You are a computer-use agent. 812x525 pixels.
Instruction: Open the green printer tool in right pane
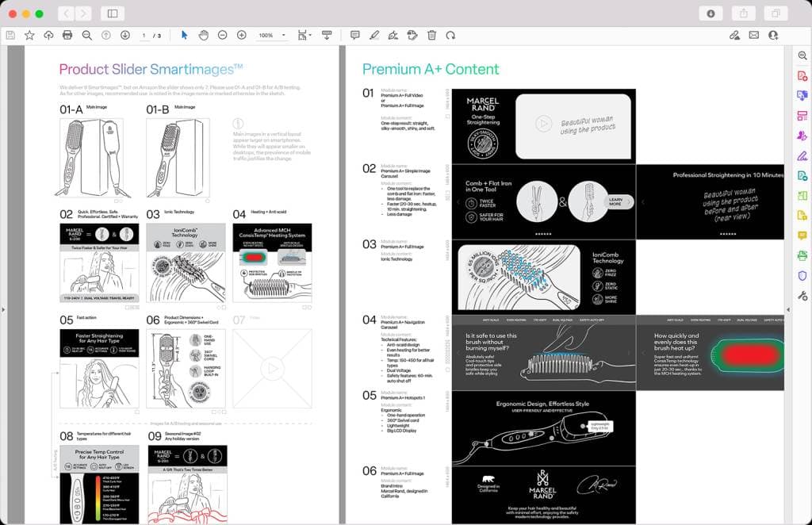pos(802,255)
